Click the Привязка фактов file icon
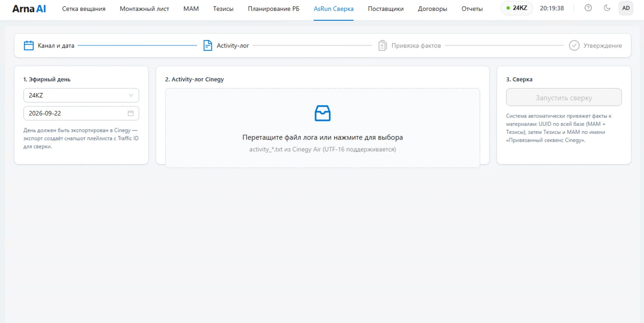Screen dimensions: 644x323 (x=382, y=45)
